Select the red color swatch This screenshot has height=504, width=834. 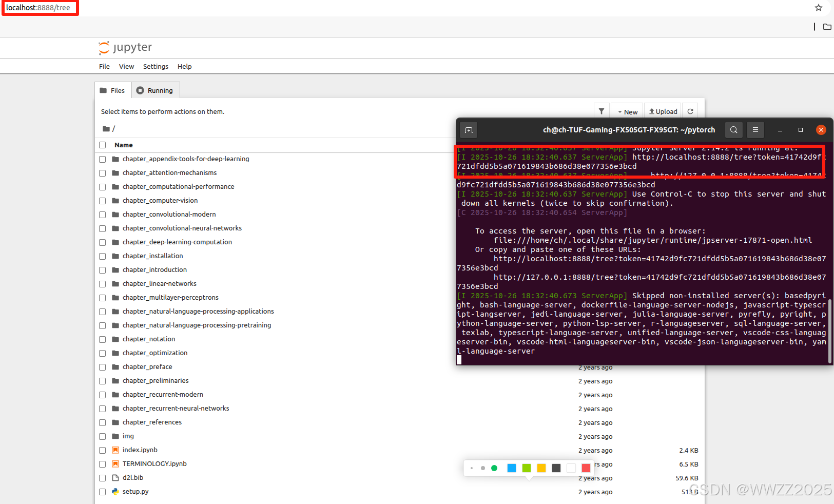pyautogui.click(x=586, y=468)
